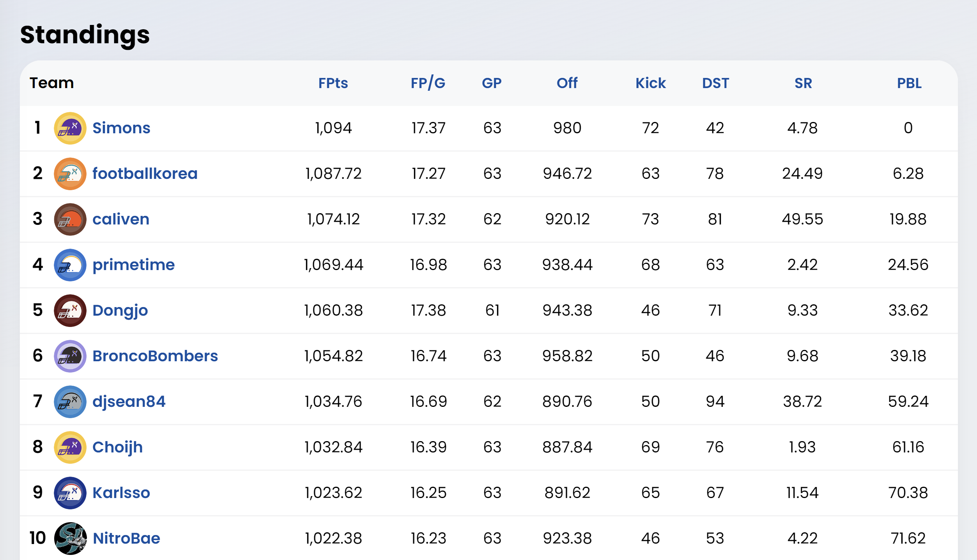
Task: Sort by the PBL column header
Action: [x=909, y=83]
